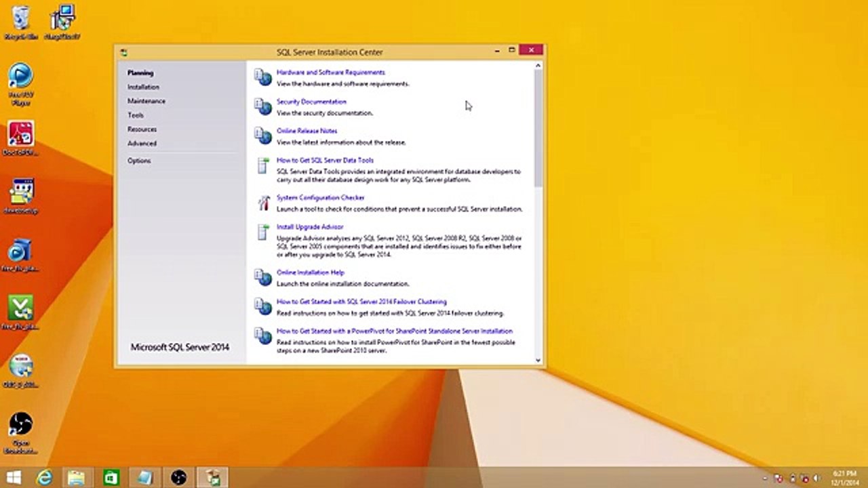868x488 pixels.
Task: Close the SQL Server Installation Center window
Action: click(531, 50)
